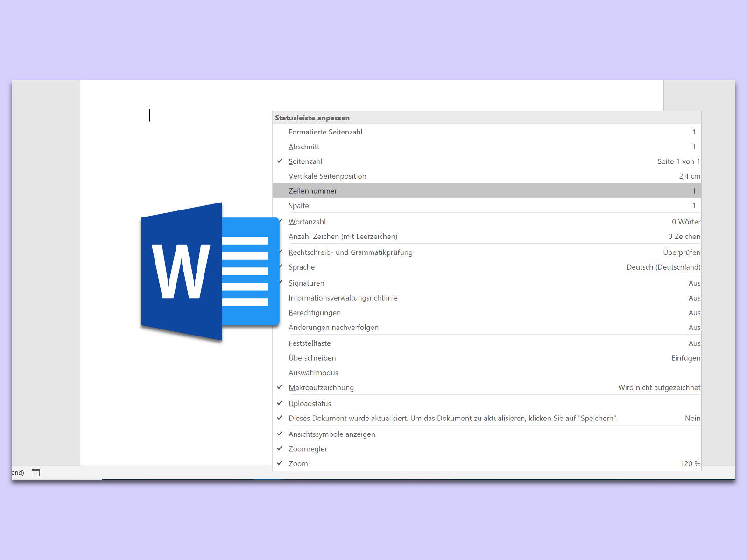
Task: Click the '2,4 cm' vertical position value
Action: (690, 176)
